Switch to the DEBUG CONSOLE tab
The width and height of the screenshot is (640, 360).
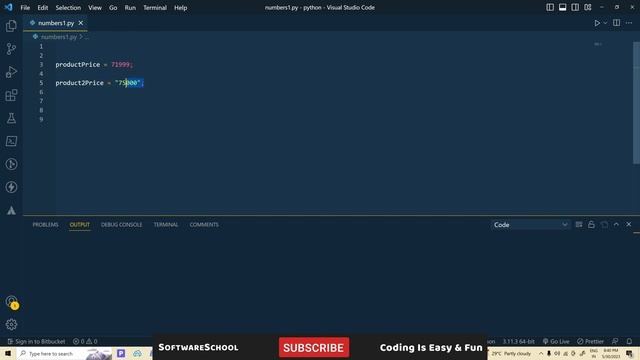pos(122,224)
